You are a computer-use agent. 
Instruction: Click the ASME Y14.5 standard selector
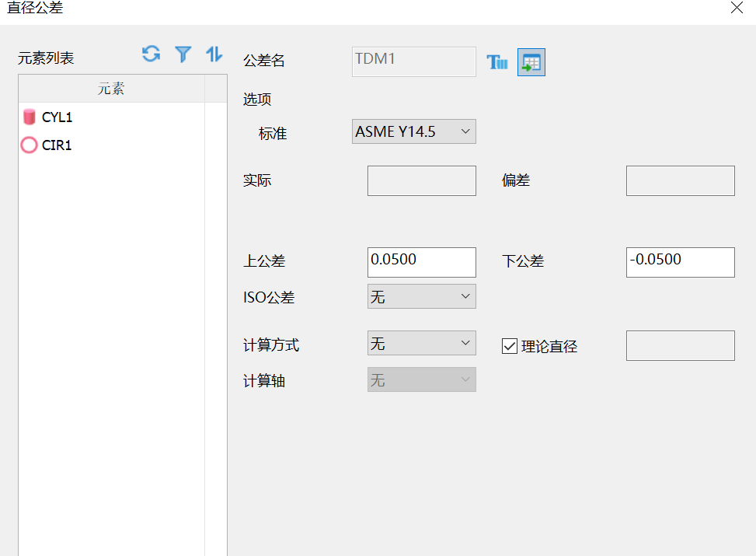[413, 131]
